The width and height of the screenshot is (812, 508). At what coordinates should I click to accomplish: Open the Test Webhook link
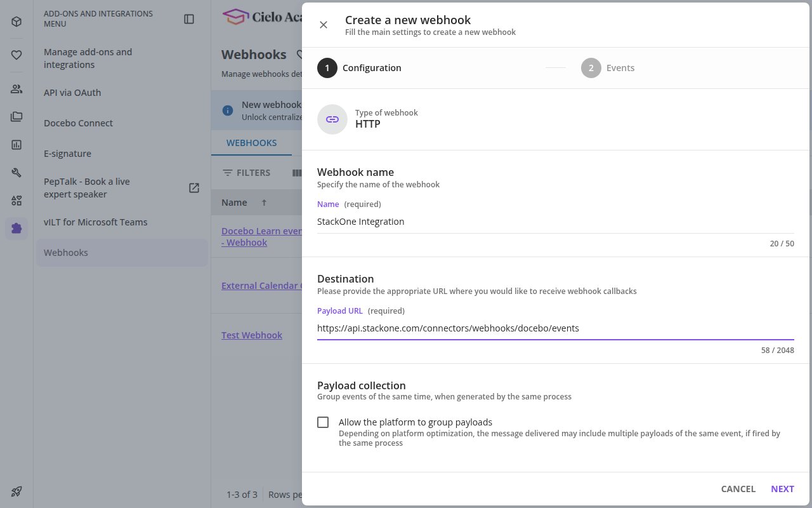pos(252,335)
